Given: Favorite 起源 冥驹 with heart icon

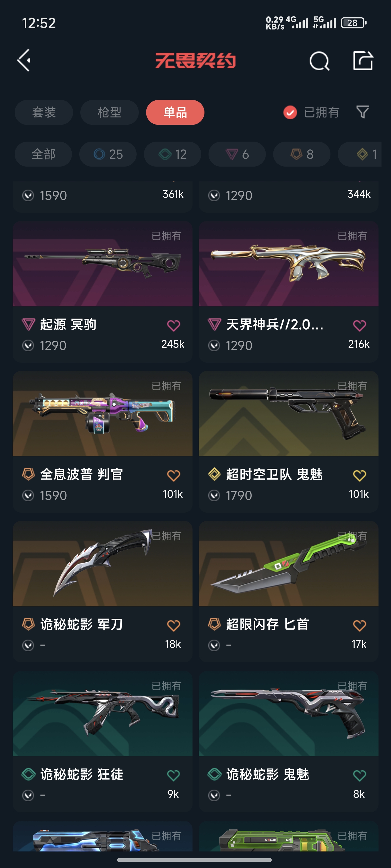Looking at the screenshot, I should pos(174,325).
